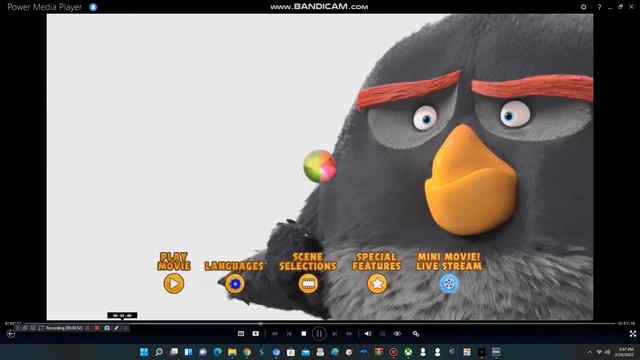Open Windows Search from the taskbar

tap(159, 352)
